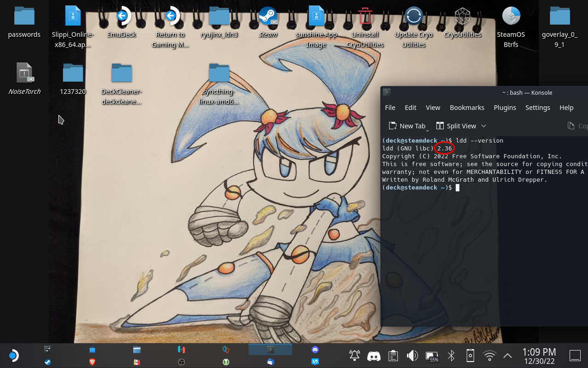The height and width of the screenshot is (368, 588).
Task: Launch yuzu emulator from the taskbar
Action: pos(226,350)
